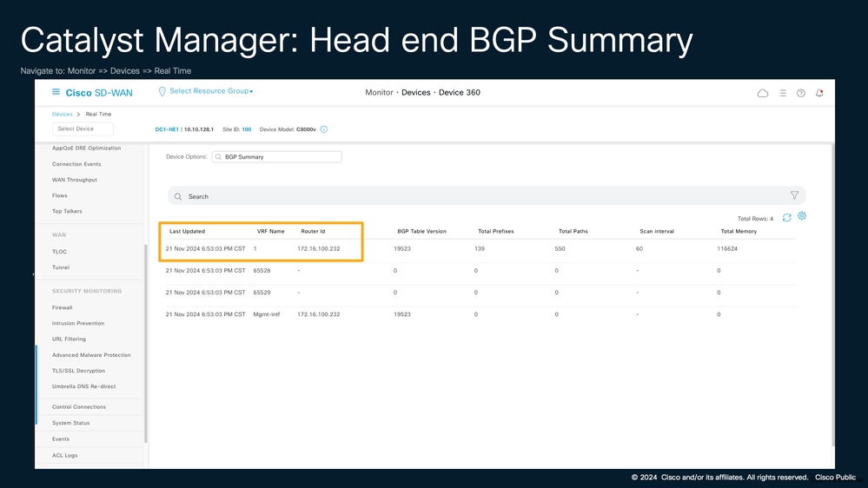This screenshot has height=488, width=868.
Task: Click Total Paths value 550
Action: point(560,249)
